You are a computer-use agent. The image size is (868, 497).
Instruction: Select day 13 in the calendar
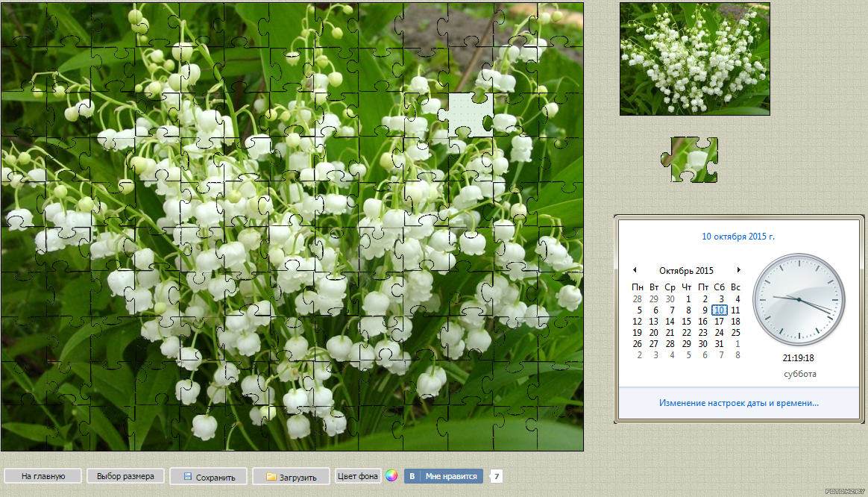click(654, 322)
